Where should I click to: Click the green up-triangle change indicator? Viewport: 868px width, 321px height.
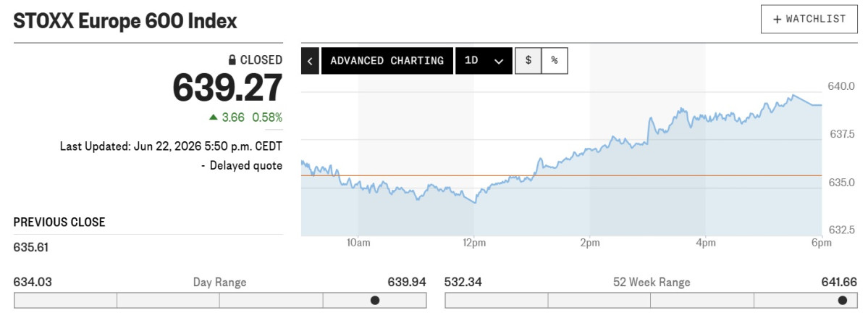213,117
